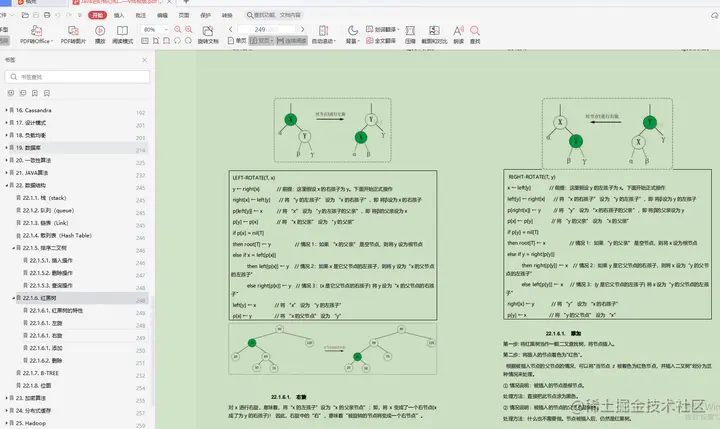Click the zoom out magnifier icon
This screenshot has width=720, height=429.
point(178,29)
